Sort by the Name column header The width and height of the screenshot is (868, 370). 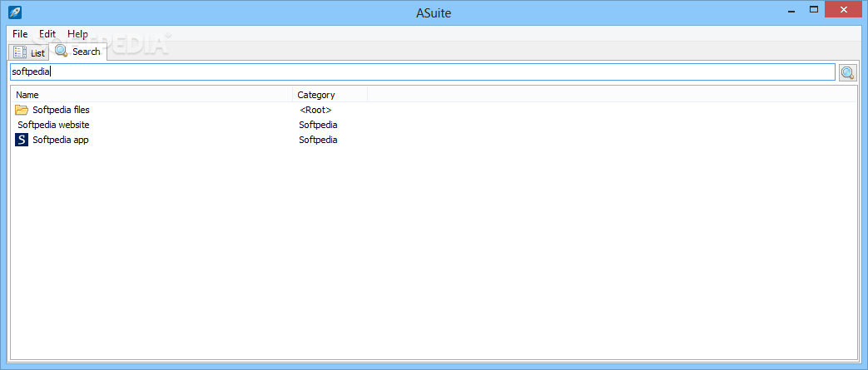(151, 95)
